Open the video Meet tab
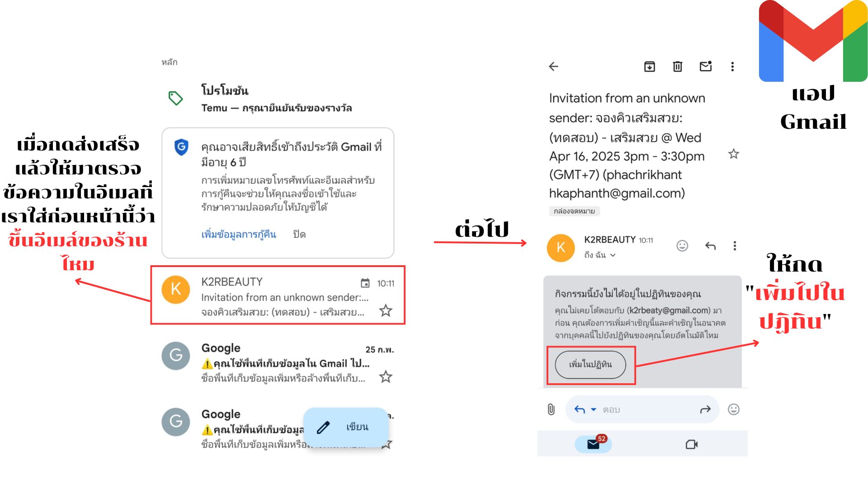Image resolution: width=868 pixels, height=488 pixels. click(x=691, y=445)
